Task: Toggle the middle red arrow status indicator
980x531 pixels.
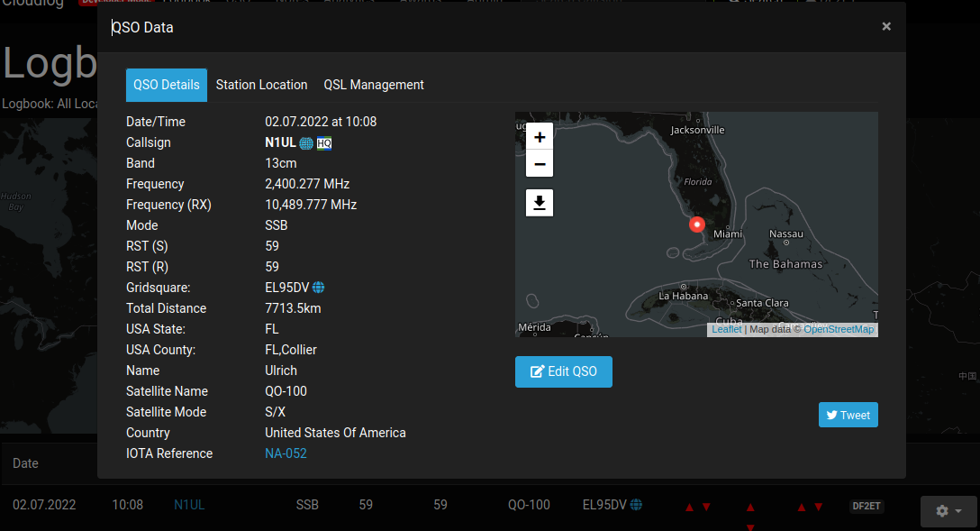Action: click(x=750, y=507)
